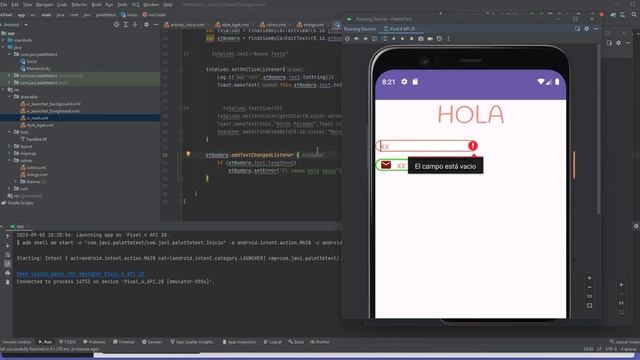
Task: Raise emulator volume with volume up icon
Action: tap(356, 38)
